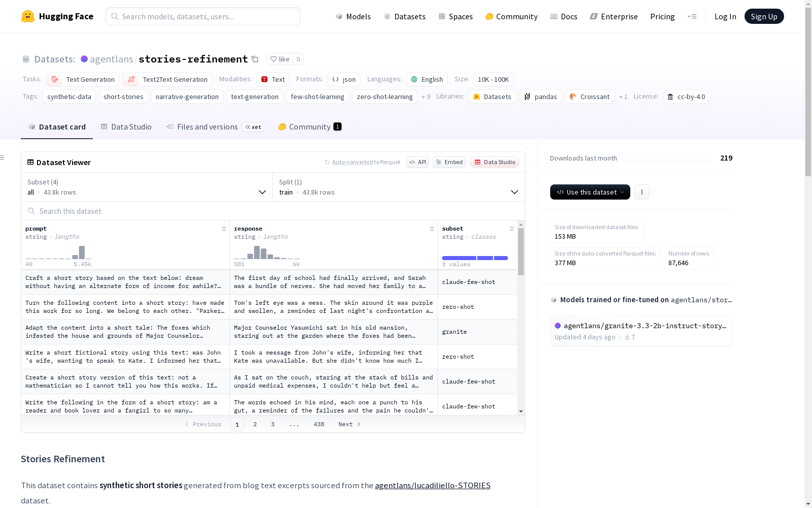Go to page 2 of the dataset

[255, 424]
